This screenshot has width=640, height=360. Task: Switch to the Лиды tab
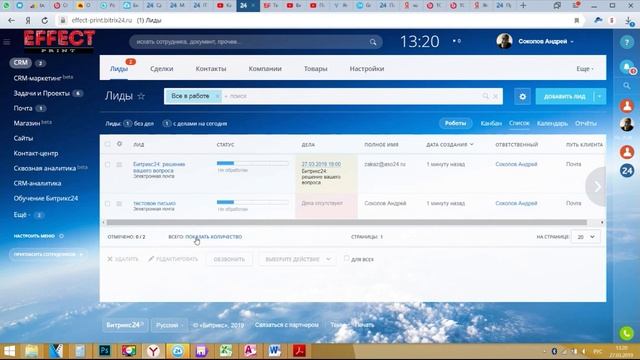pyautogui.click(x=119, y=69)
